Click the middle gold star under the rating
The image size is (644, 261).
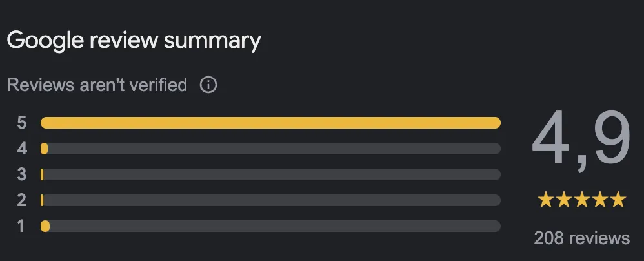point(581,200)
